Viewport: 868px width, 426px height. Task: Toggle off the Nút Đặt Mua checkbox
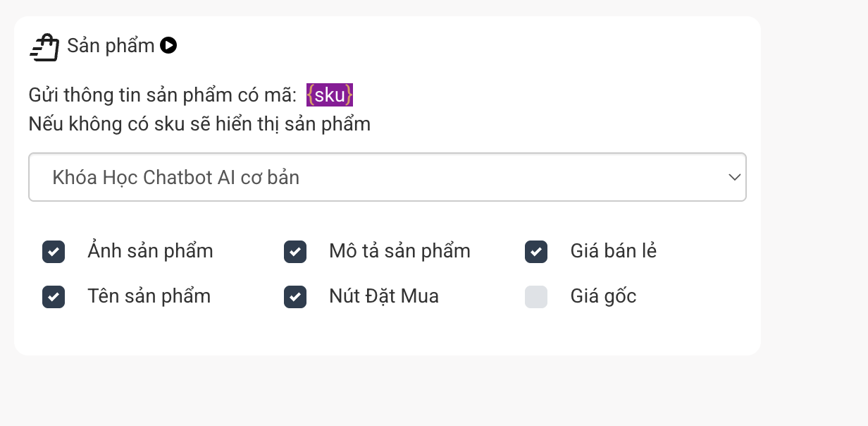[295, 297]
